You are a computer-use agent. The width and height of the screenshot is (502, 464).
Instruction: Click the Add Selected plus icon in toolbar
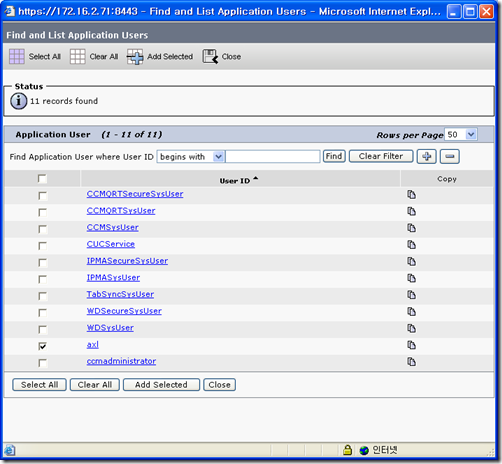click(x=135, y=57)
